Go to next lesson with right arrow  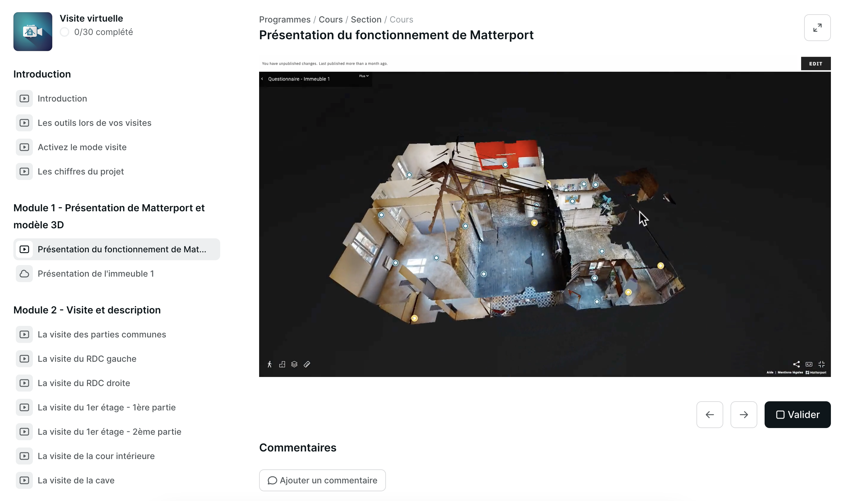tap(743, 414)
